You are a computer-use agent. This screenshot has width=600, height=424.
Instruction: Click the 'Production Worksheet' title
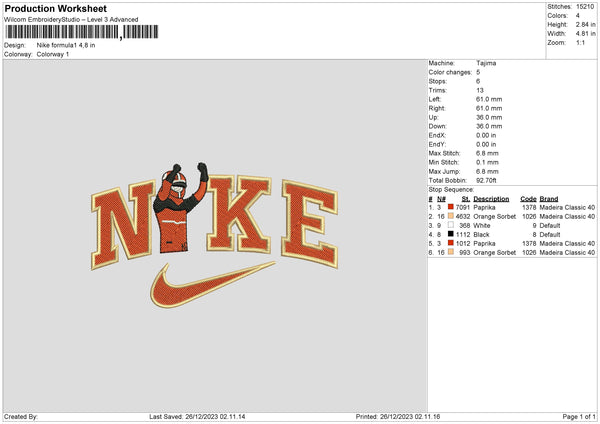[55, 8]
